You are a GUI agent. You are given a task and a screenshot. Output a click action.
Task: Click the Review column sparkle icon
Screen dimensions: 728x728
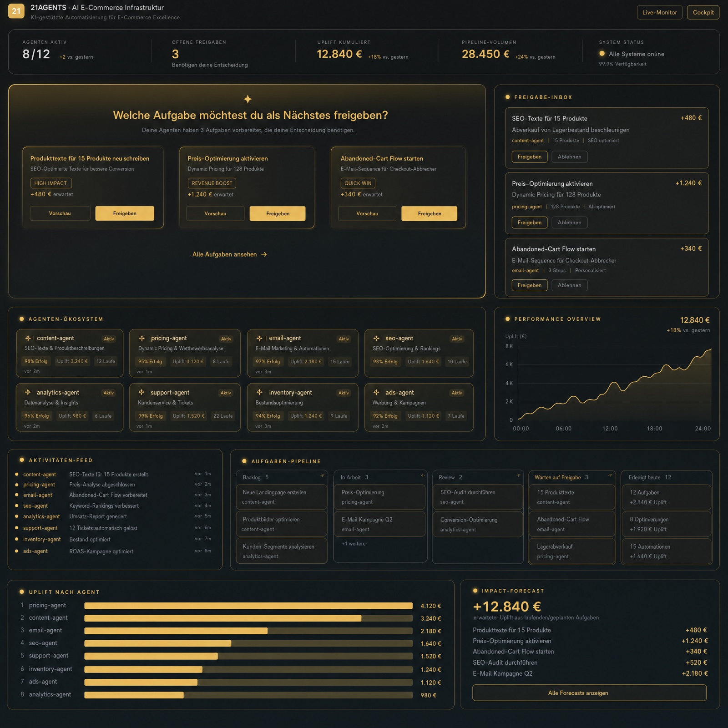click(x=518, y=476)
